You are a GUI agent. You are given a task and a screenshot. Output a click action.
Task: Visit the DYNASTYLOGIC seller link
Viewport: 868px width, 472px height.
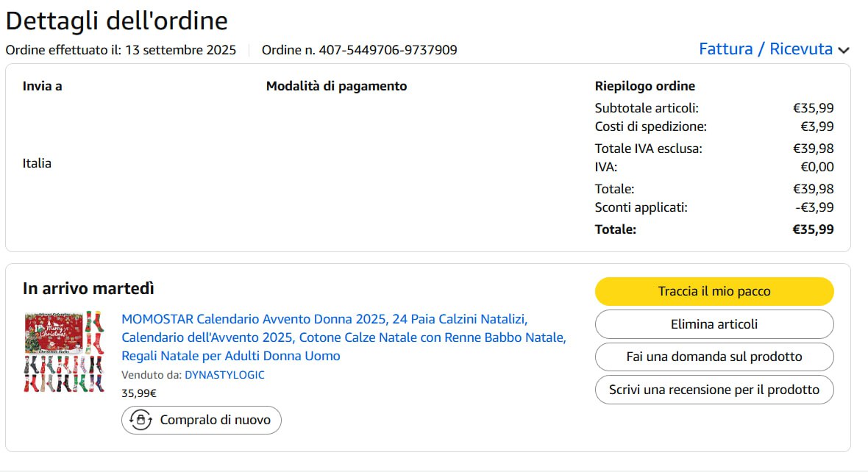pyautogui.click(x=224, y=375)
